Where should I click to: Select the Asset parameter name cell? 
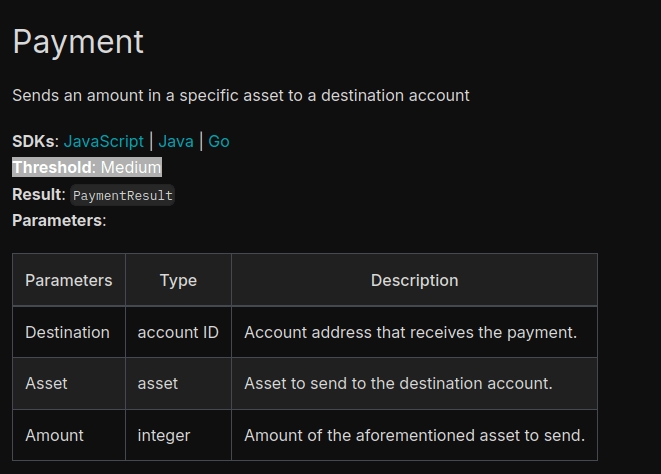click(47, 383)
